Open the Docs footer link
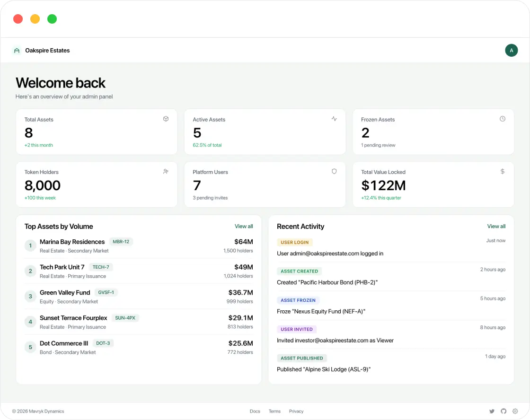This screenshot has height=420, width=530. [255, 411]
